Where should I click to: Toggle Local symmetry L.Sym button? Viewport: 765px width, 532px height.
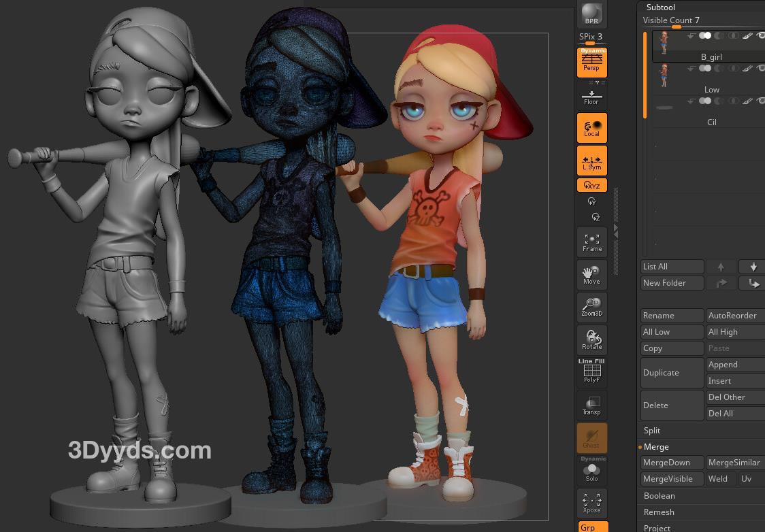click(x=591, y=161)
